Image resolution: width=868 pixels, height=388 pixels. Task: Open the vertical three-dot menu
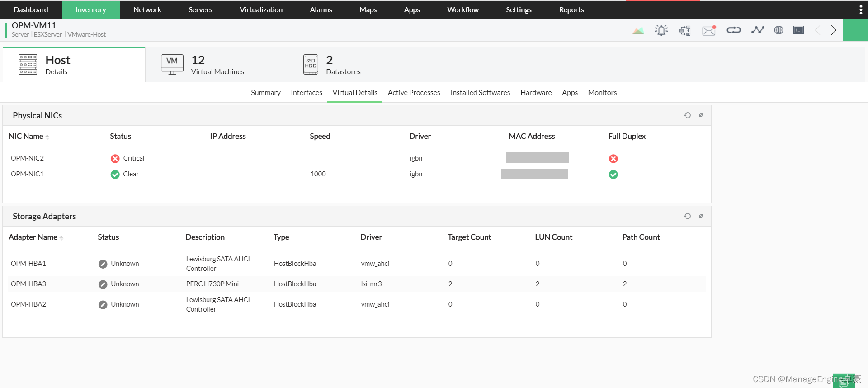coord(860,9)
